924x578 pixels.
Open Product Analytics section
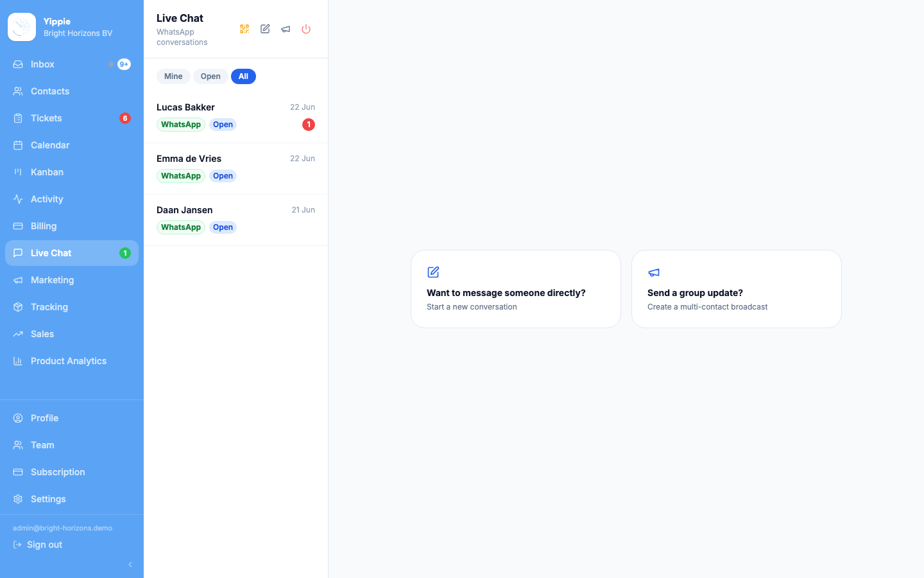click(72, 361)
